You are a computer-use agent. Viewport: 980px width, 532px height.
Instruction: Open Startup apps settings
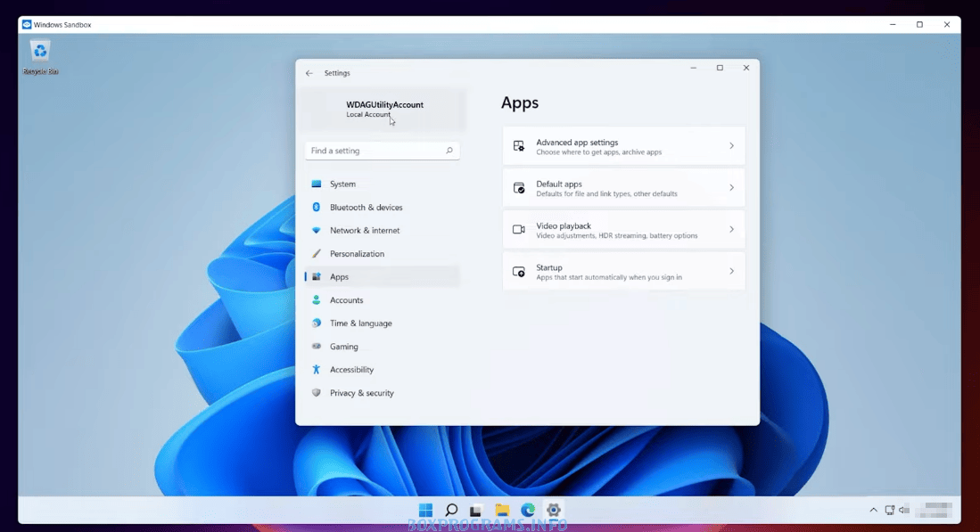(x=623, y=272)
